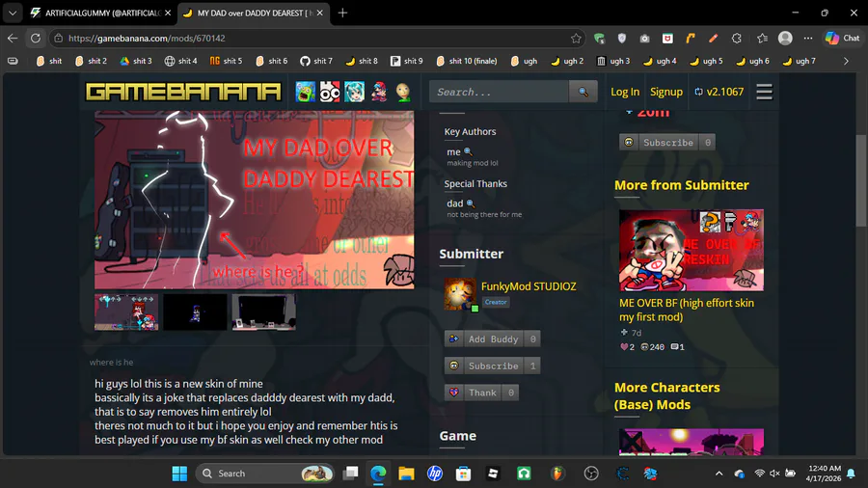Open the Friday Night Funkin' boyfriend icon
Viewport: 868px width, 488px height.
coord(379,92)
